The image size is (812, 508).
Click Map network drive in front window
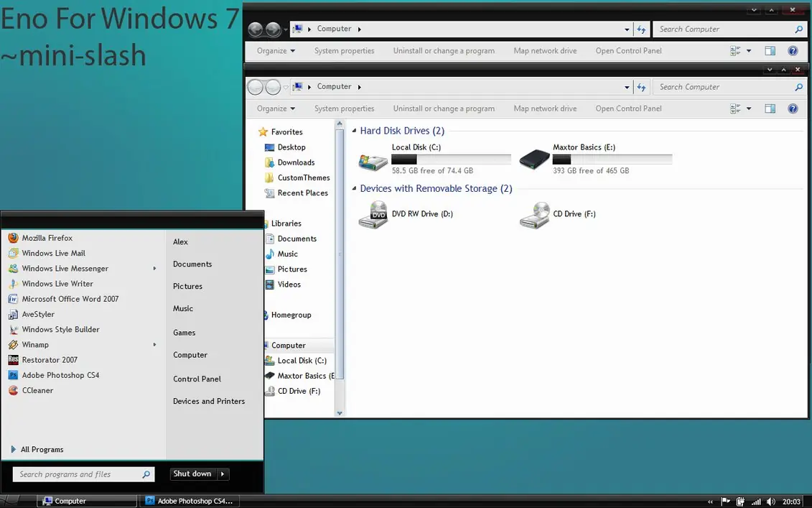point(545,108)
